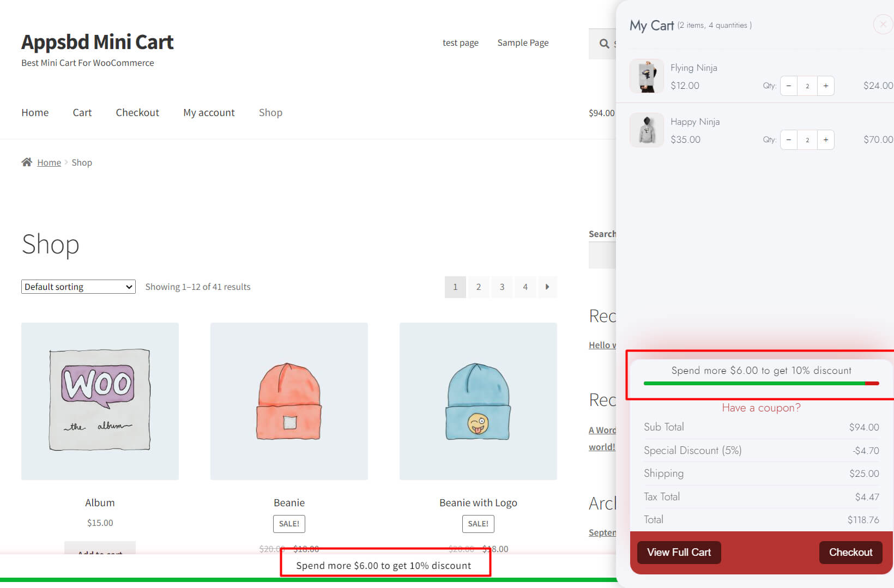This screenshot has width=894, height=588.
Task: Open the Beanie with Logo image
Action: click(478, 401)
